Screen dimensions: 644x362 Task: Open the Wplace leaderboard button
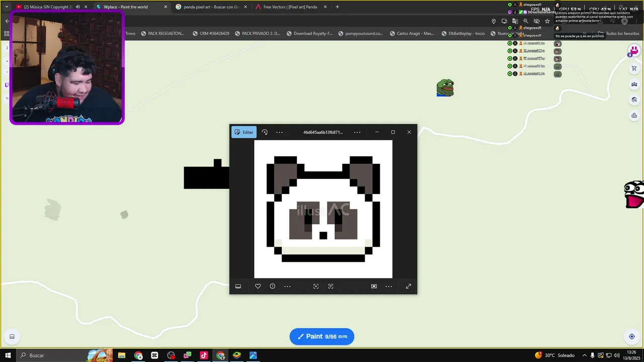pyautogui.click(x=634, y=116)
